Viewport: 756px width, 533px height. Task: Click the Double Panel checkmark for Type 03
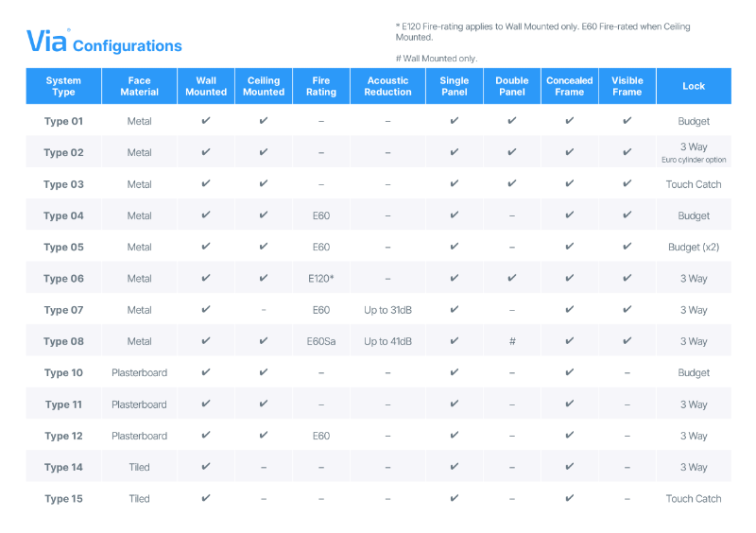[x=512, y=183]
